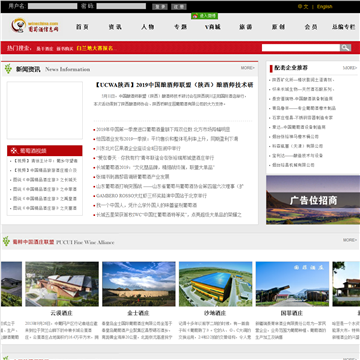
Task: Click the empty news image box
Action: point(45,110)
